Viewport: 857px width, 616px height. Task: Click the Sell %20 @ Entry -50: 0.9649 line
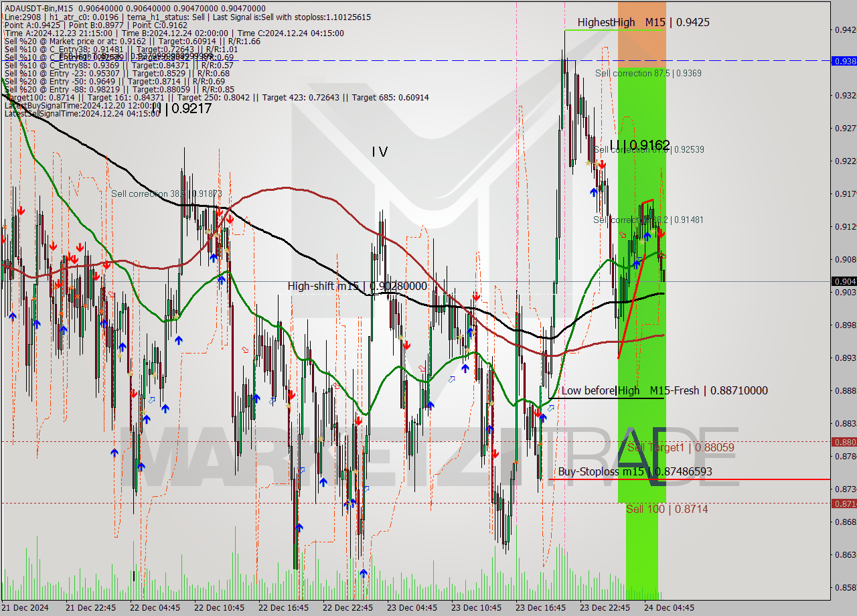tap(114, 81)
